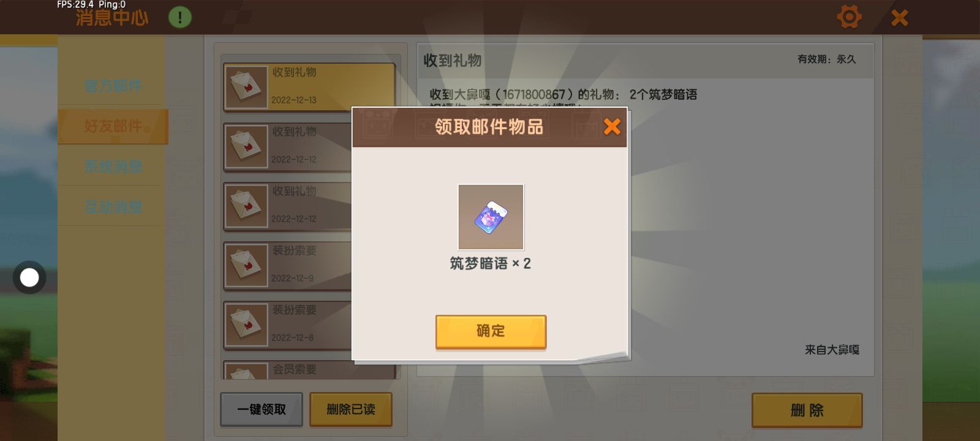Click the 一键领取 button
Image resolution: width=980 pixels, height=441 pixels.
click(x=262, y=409)
